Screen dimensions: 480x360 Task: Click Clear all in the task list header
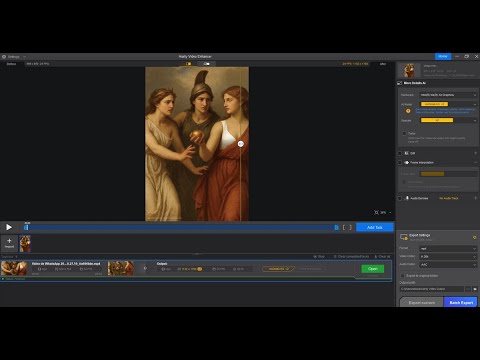click(x=382, y=257)
